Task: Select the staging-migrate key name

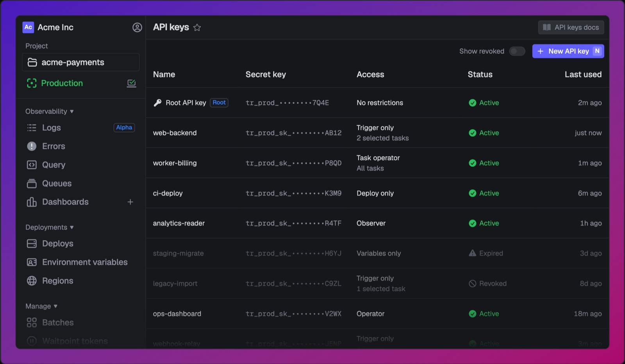Action: point(179,253)
